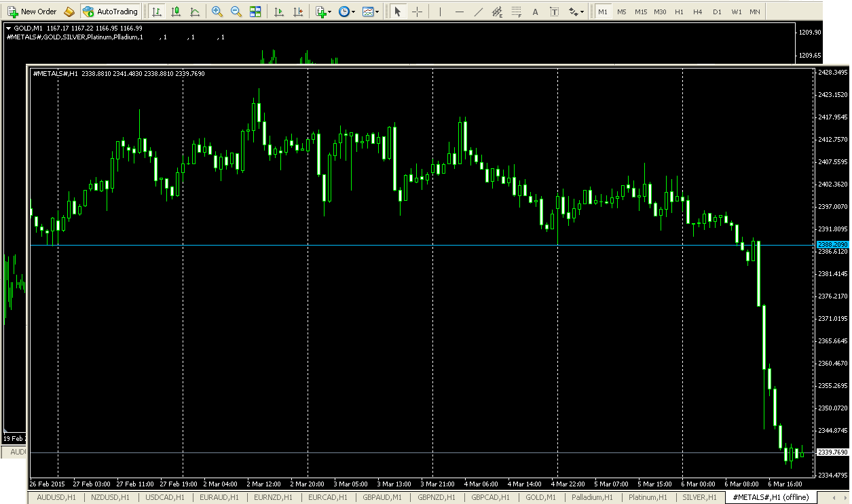
Task: Click the #METALS#,H1 OHLC header text
Action: [119, 73]
